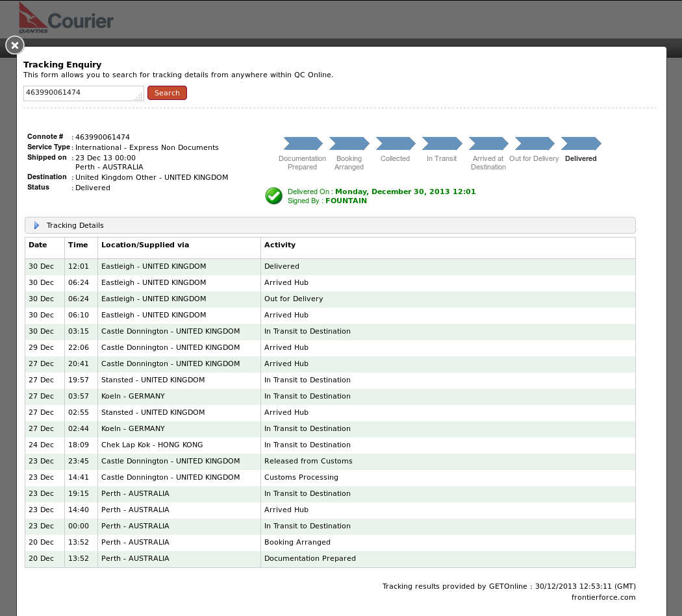Image resolution: width=682 pixels, height=616 pixels.
Task: Click the 06:10 time cell
Action: click(79, 315)
